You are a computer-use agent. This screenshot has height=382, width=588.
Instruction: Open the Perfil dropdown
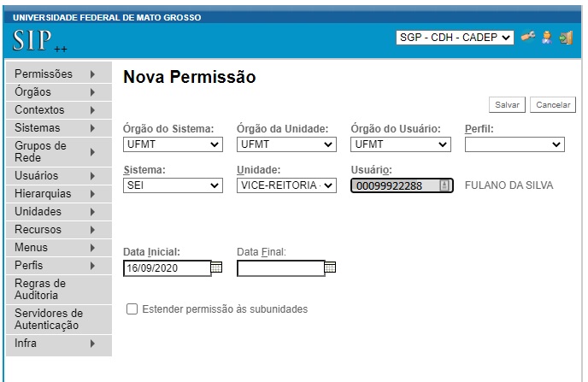[514, 144]
